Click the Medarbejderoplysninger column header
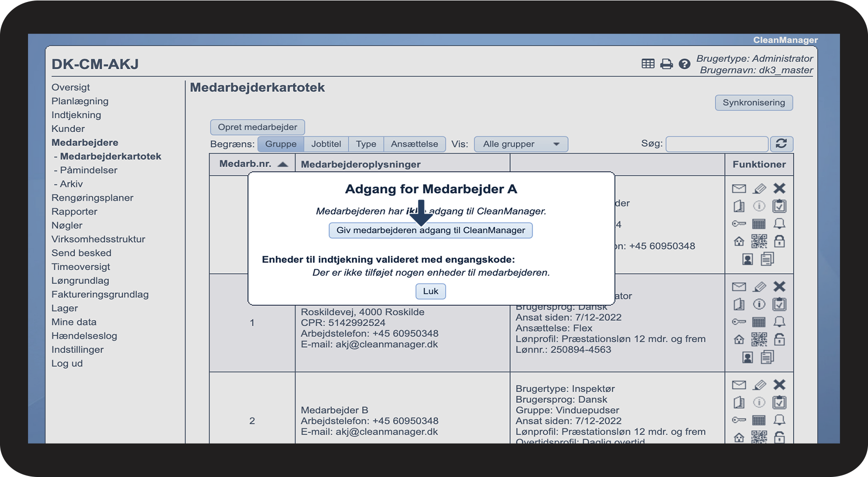The image size is (868, 477). click(x=361, y=164)
